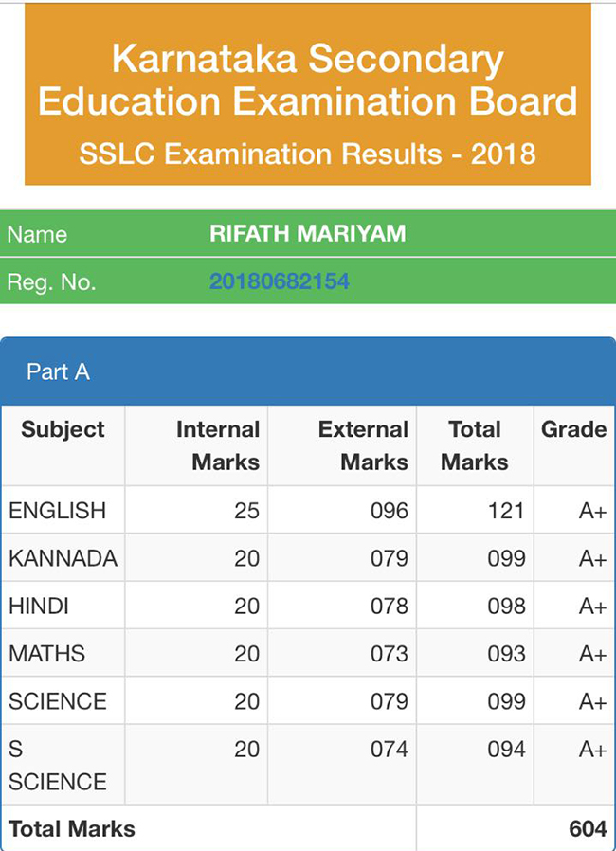Select the KANNADA subject row

63,558
